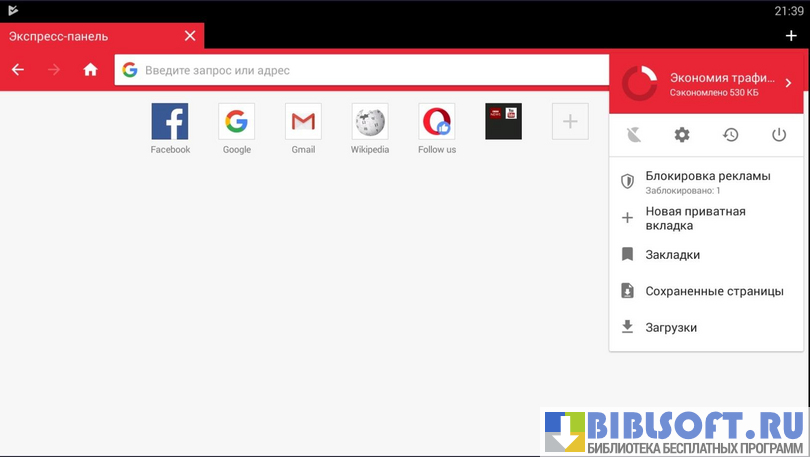The width and height of the screenshot is (810, 457).
Task: Open a new tab with plus button
Action: pos(791,36)
